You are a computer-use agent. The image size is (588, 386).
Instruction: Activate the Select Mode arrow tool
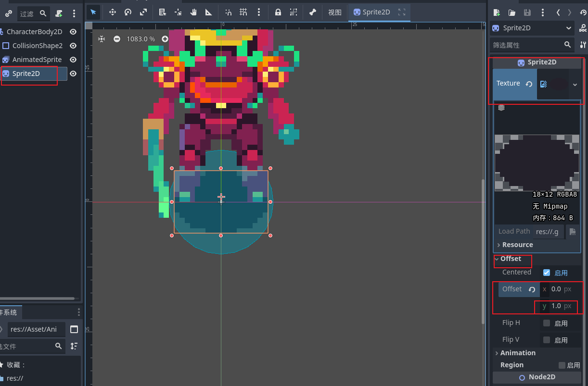[x=93, y=12]
